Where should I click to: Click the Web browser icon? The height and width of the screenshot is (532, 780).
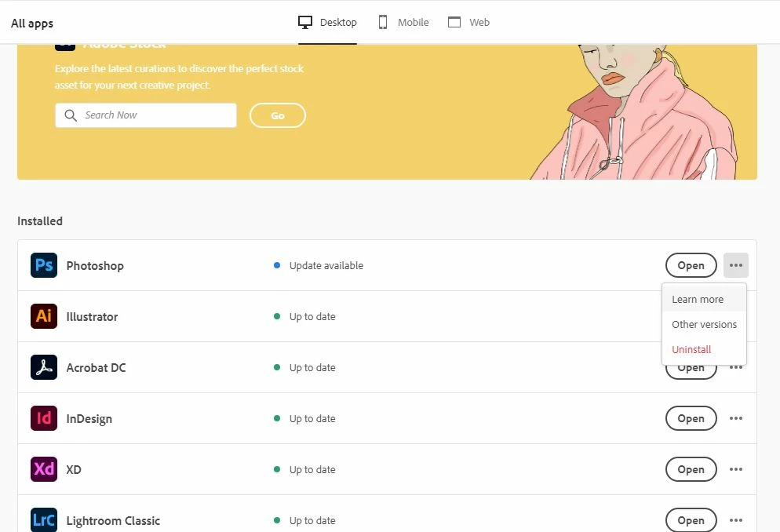click(x=454, y=23)
